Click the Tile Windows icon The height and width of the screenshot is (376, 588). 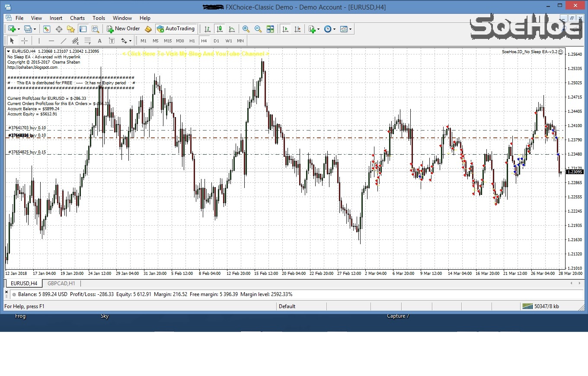click(270, 29)
